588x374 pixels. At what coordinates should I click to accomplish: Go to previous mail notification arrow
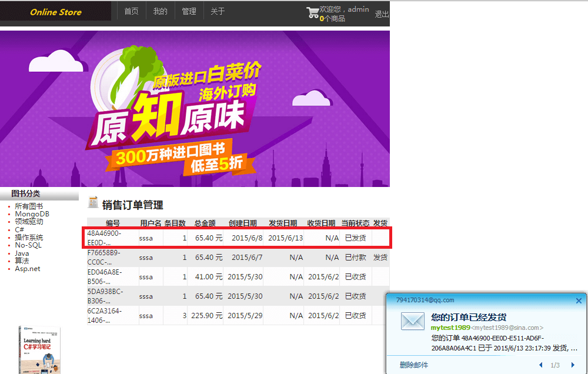click(540, 365)
